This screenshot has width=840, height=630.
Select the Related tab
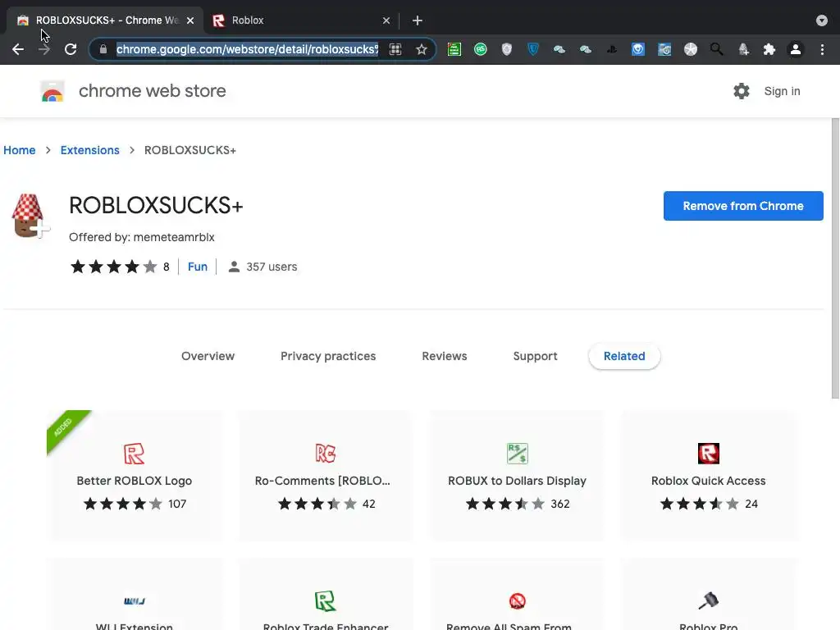[624, 356]
